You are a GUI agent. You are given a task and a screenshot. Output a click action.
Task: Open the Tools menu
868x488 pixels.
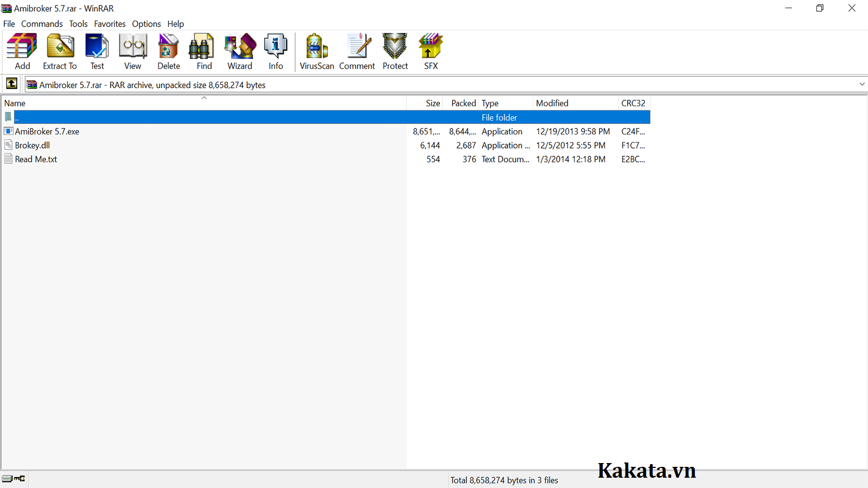[78, 24]
